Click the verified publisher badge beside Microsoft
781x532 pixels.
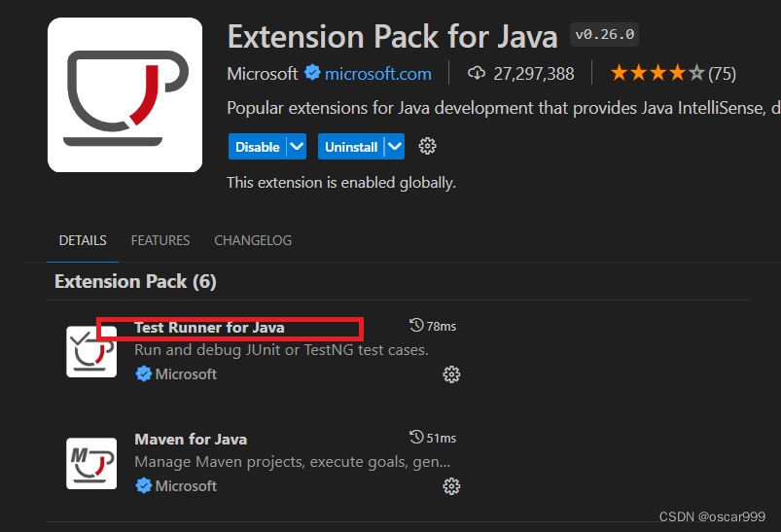coord(312,73)
